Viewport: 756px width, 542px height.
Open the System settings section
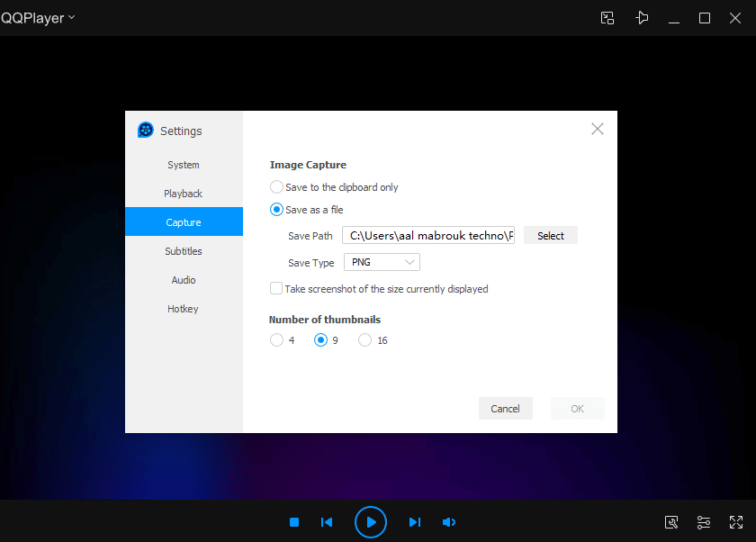(184, 165)
